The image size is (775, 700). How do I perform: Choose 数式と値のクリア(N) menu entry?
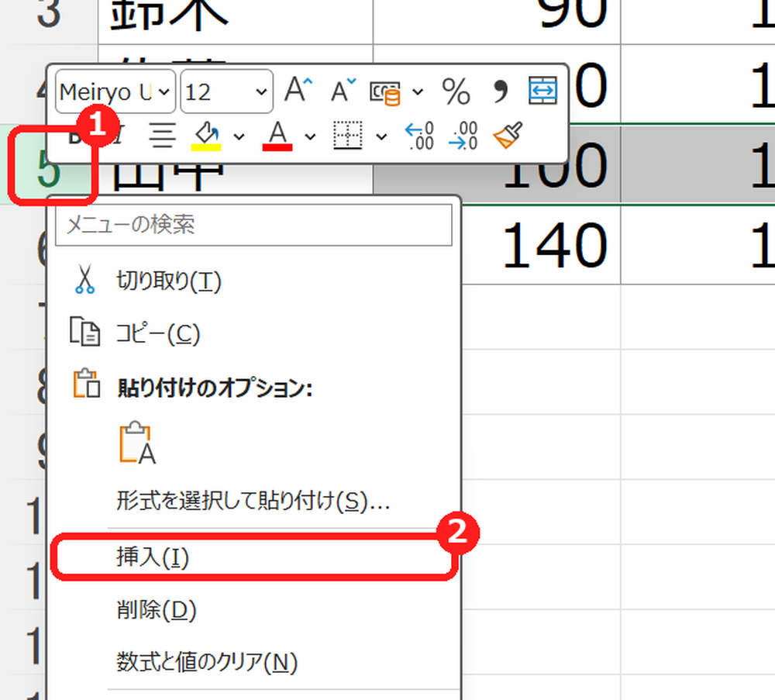253,663
